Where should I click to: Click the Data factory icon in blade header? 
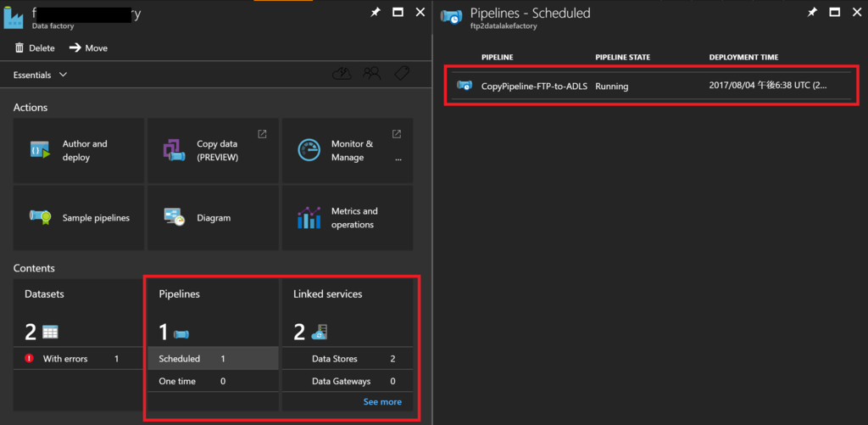[x=14, y=17]
